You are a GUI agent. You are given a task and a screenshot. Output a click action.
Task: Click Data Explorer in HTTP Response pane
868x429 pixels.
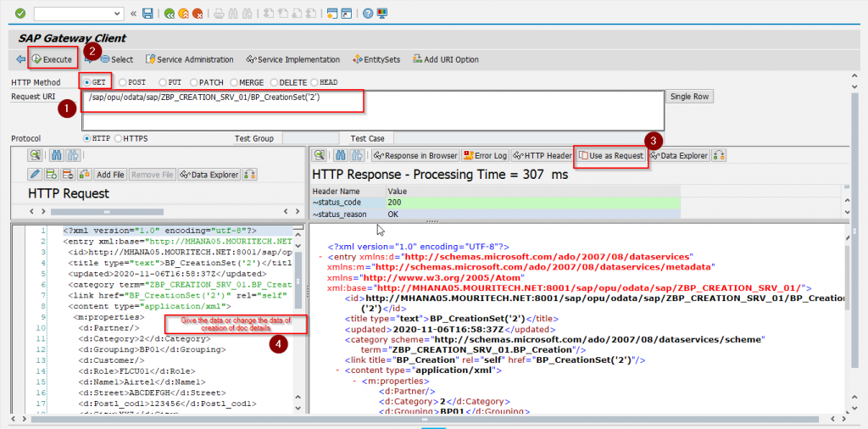679,155
